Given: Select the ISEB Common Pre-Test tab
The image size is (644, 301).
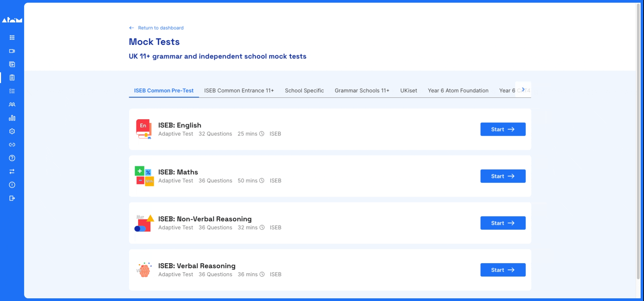Looking at the screenshot, I should pos(164,91).
